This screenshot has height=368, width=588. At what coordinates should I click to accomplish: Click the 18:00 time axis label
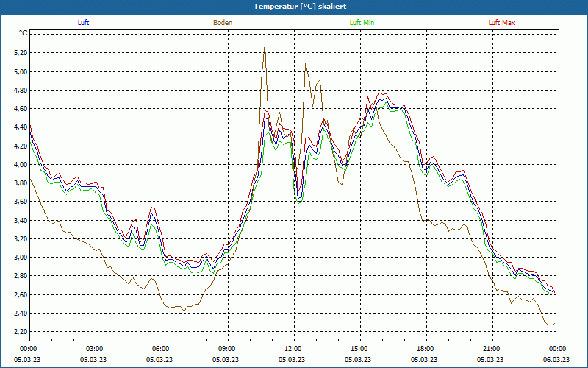coord(426,349)
